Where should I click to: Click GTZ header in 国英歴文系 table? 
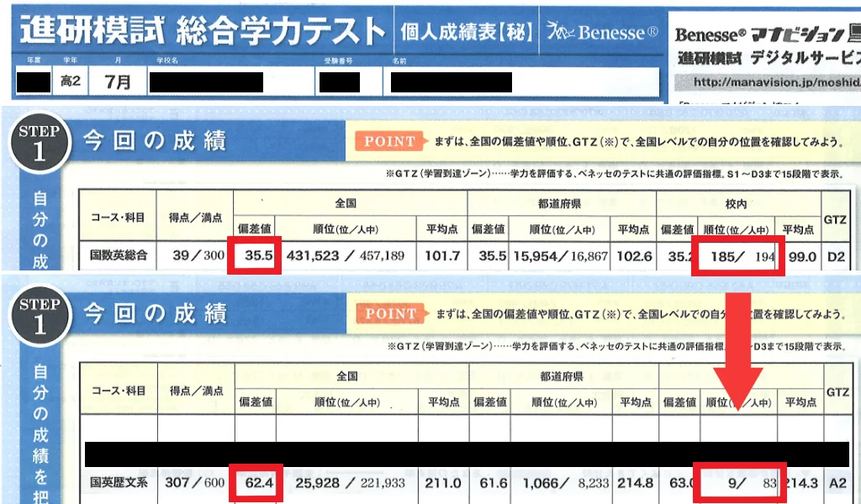coord(837,391)
